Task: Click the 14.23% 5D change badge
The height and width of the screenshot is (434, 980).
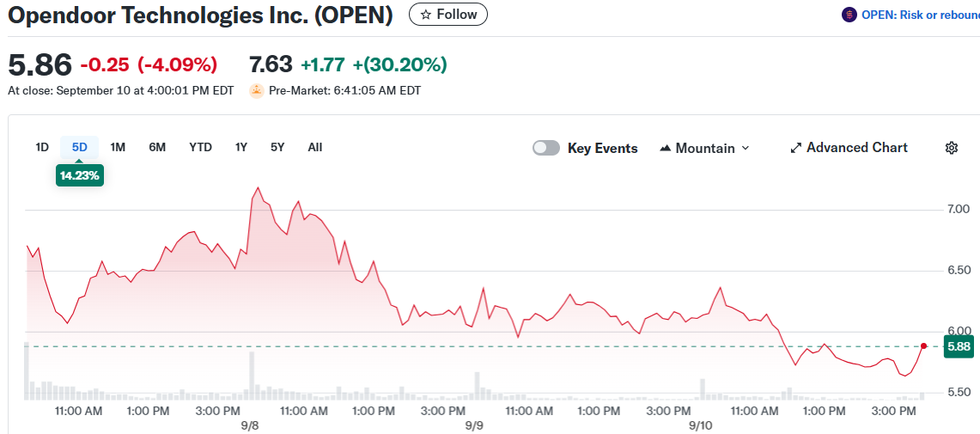Action: click(80, 175)
